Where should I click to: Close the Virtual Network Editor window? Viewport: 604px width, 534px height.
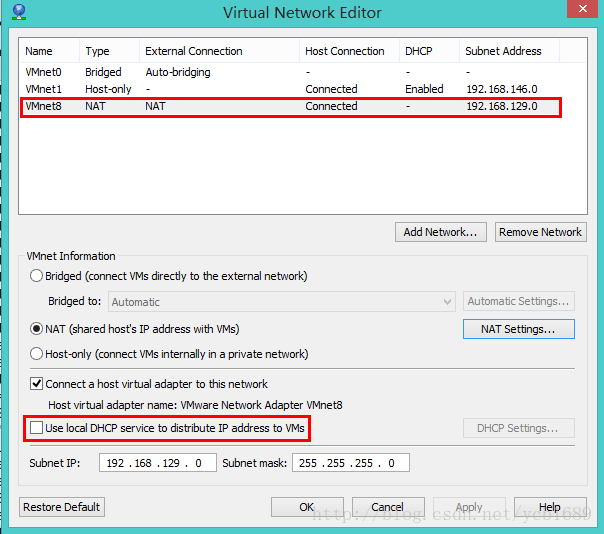pos(579,12)
